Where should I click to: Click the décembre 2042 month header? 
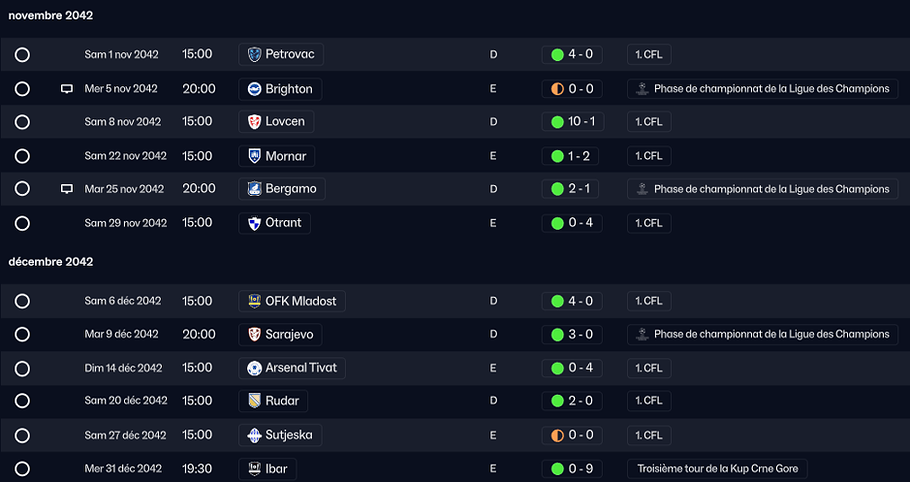(50, 262)
